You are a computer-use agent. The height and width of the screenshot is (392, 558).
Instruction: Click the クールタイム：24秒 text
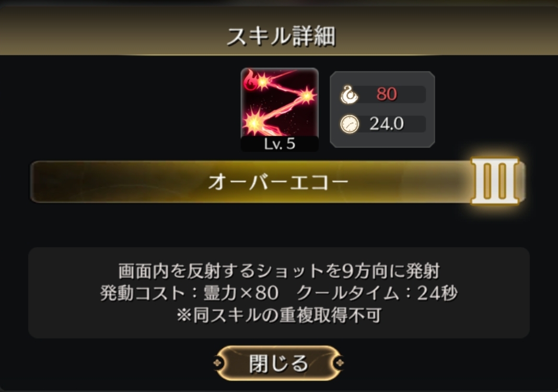(x=377, y=293)
